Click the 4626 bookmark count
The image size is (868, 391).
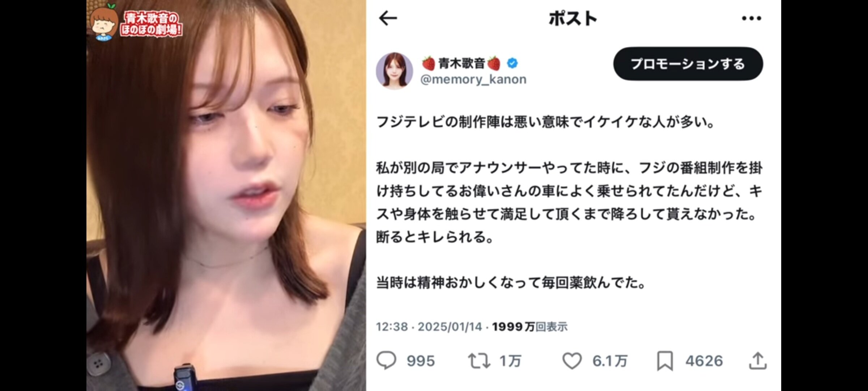tap(704, 361)
